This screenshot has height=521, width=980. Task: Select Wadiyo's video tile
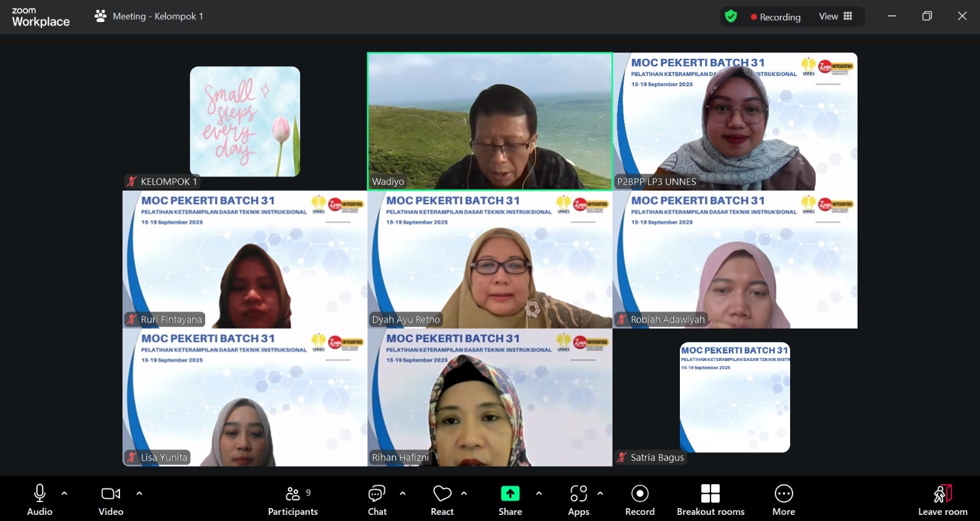[490, 121]
